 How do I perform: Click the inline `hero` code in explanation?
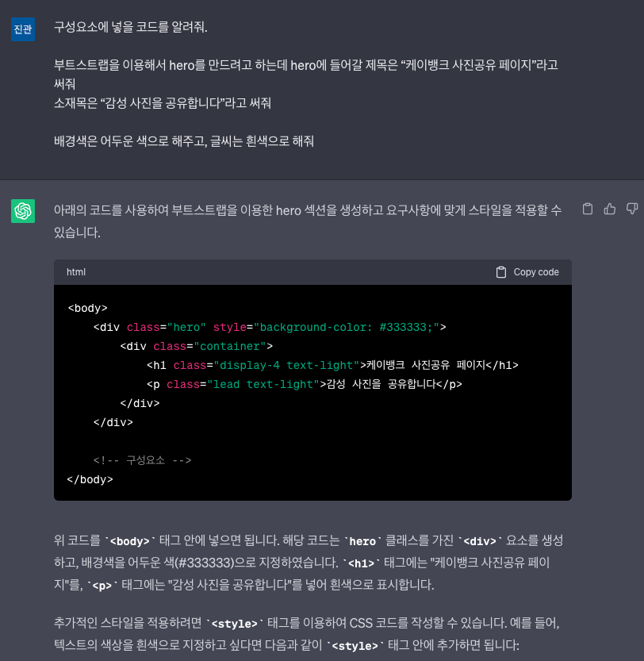click(362, 541)
